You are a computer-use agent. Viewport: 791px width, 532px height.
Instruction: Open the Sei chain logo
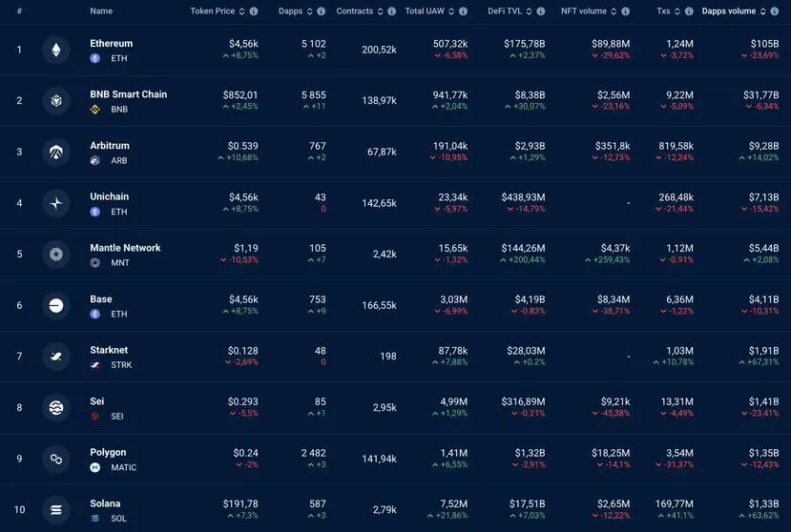click(56, 407)
